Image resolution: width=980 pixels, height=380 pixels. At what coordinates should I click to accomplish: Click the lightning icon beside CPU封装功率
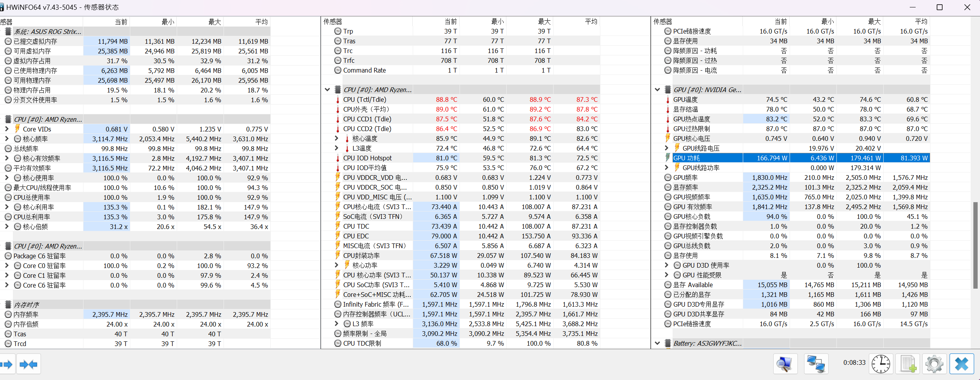point(338,255)
